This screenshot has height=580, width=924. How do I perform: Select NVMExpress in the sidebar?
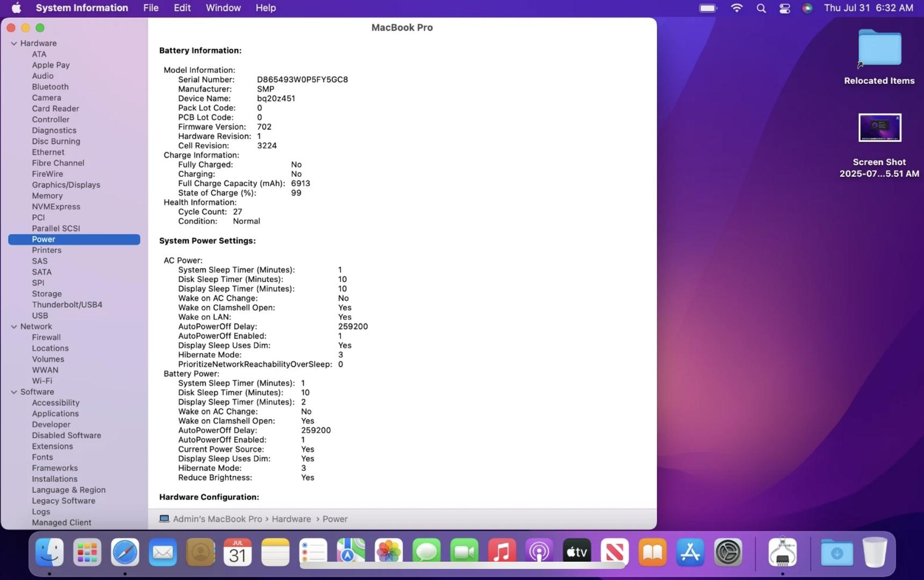pos(56,207)
